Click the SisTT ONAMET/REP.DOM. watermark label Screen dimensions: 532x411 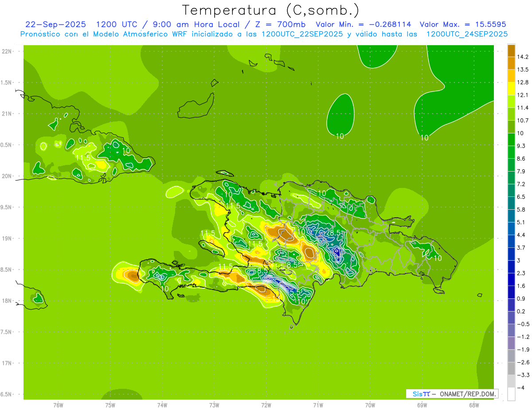tap(451, 394)
